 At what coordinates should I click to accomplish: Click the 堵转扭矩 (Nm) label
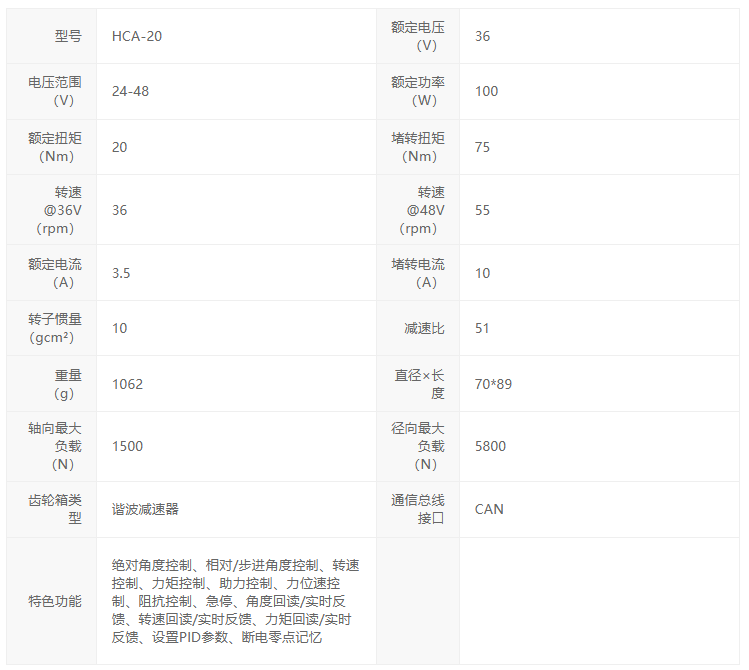click(418, 147)
